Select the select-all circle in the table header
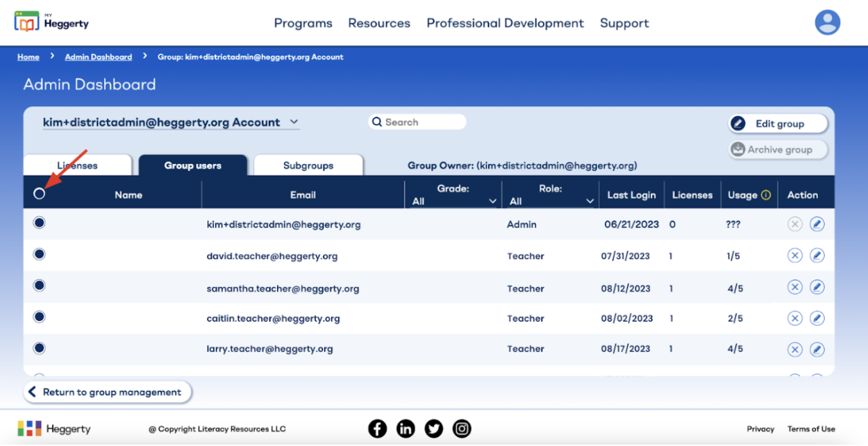Screen dimensions: 868x446 40,193
